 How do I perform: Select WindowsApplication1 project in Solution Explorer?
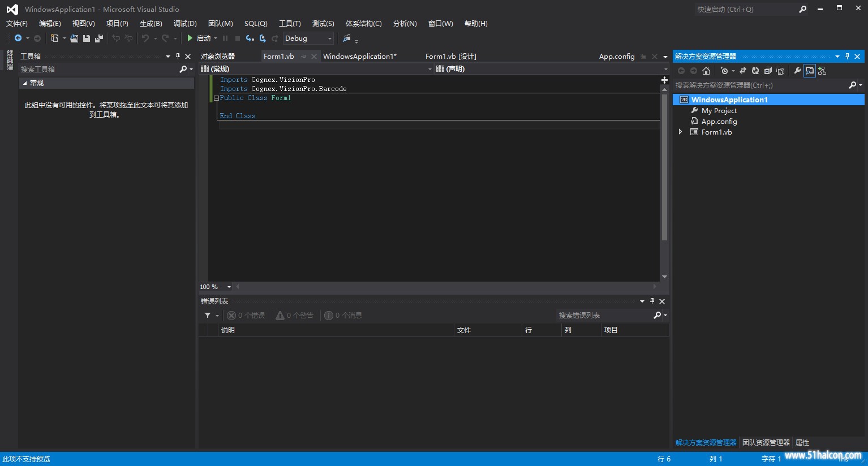768,100
